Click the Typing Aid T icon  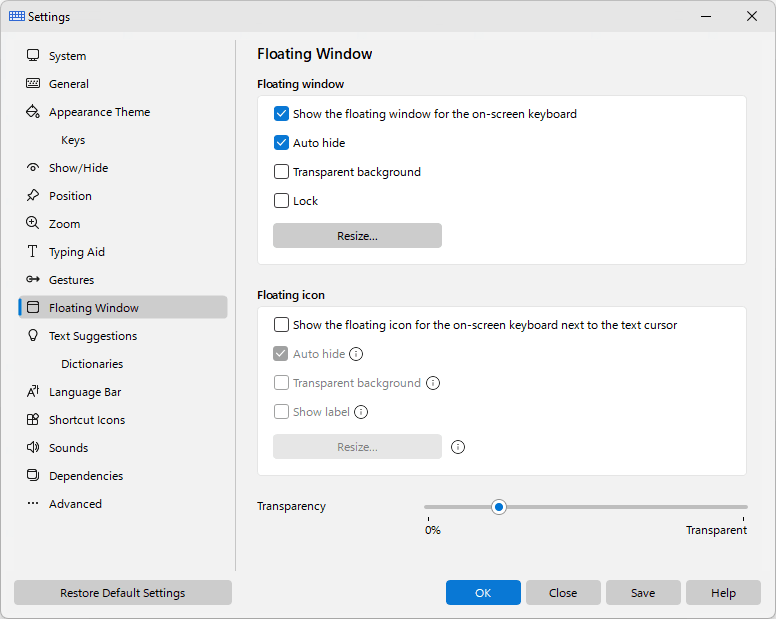pyautogui.click(x=33, y=251)
